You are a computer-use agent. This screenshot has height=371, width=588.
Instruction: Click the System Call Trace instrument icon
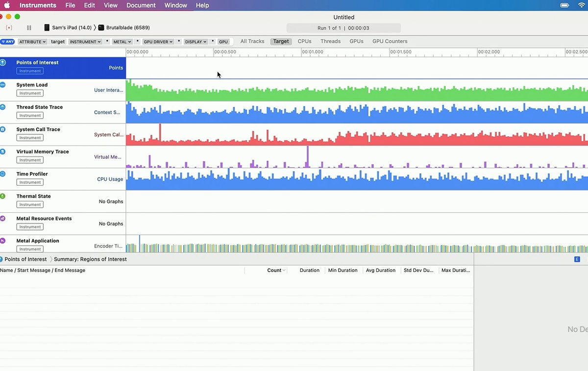pos(3,129)
